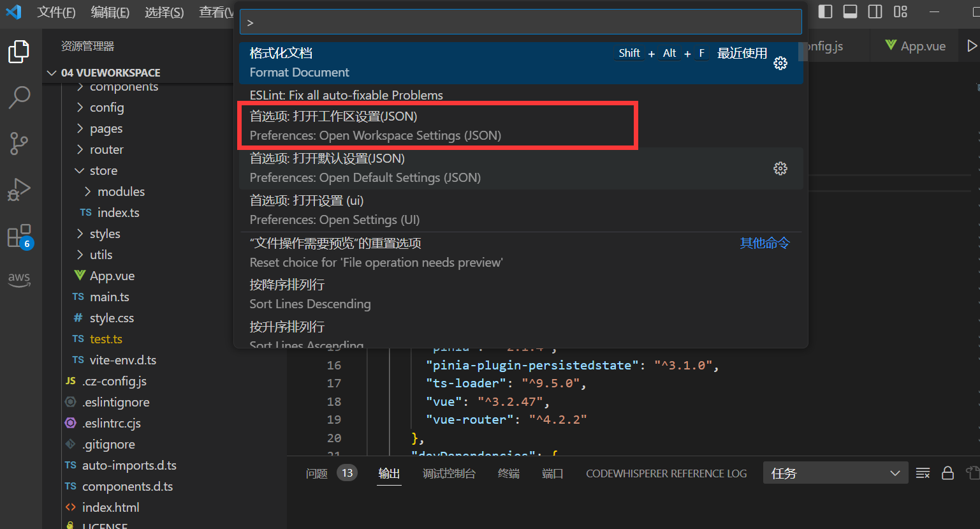Open vite-env.d.ts file
Viewport: 980px width, 529px height.
(x=122, y=360)
